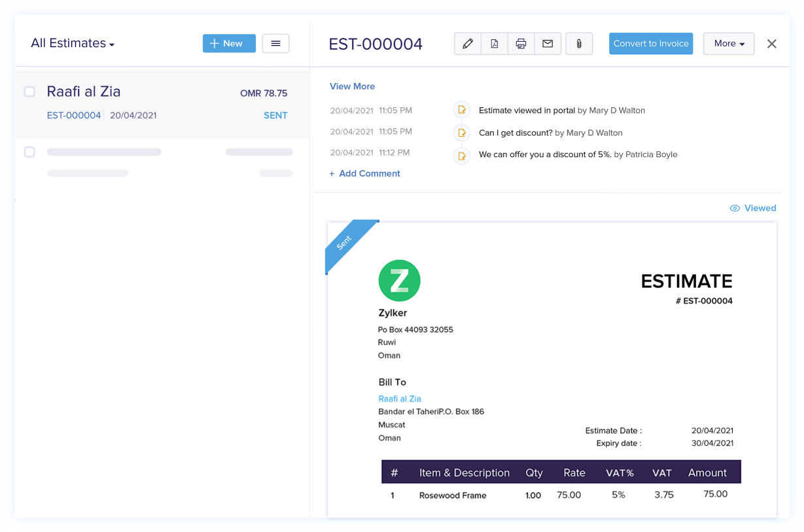Viewport: 804px width, 532px height.
Task: Click the hamburger list menu button
Action: pyautogui.click(x=275, y=43)
